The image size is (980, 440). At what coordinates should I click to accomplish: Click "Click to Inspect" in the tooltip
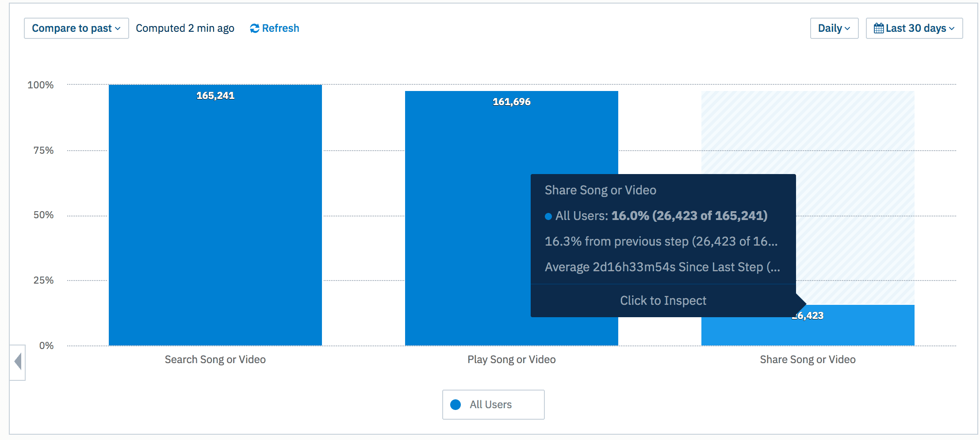pos(663,300)
